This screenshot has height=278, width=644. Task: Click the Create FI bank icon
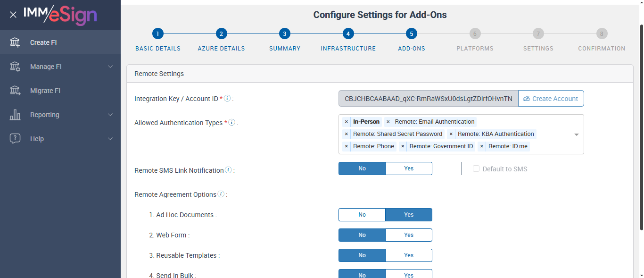15,42
